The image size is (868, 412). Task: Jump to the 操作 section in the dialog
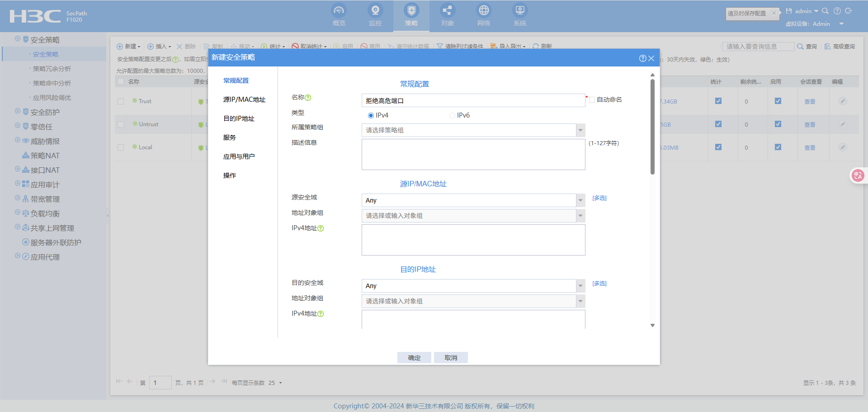[x=229, y=176]
